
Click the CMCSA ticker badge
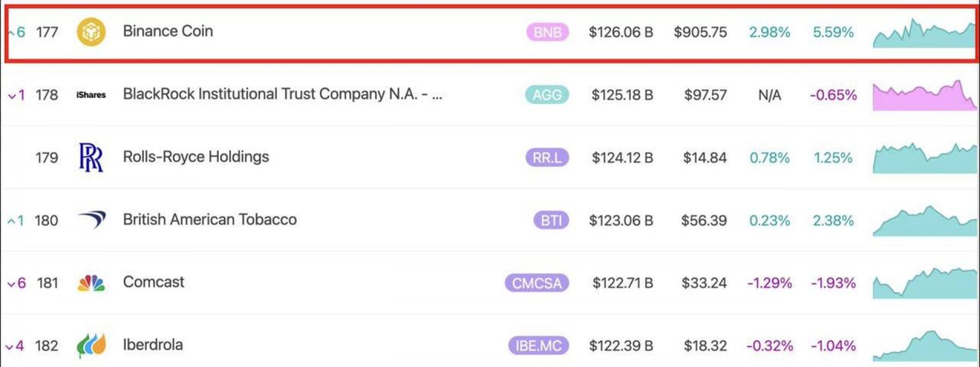pyautogui.click(x=536, y=283)
